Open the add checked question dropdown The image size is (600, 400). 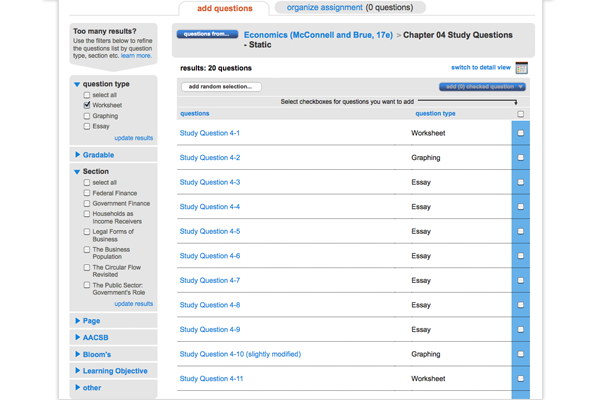point(485,87)
